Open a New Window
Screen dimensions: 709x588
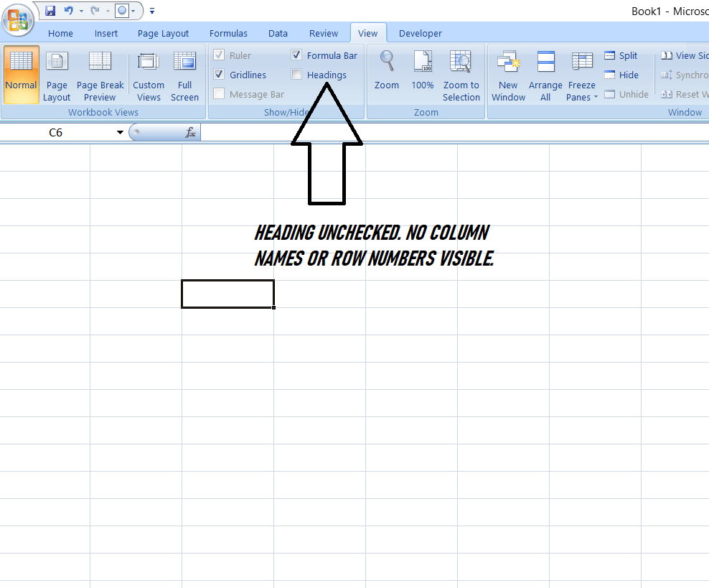pyautogui.click(x=508, y=75)
